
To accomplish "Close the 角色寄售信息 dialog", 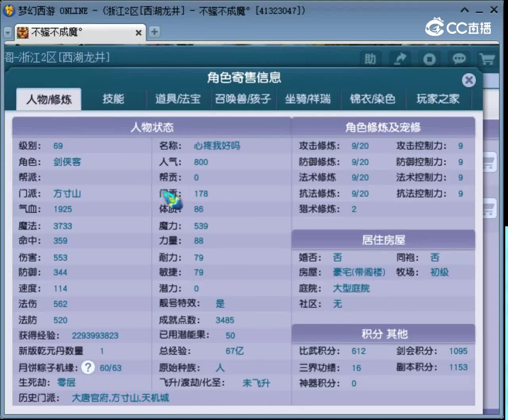I will (469, 80).
